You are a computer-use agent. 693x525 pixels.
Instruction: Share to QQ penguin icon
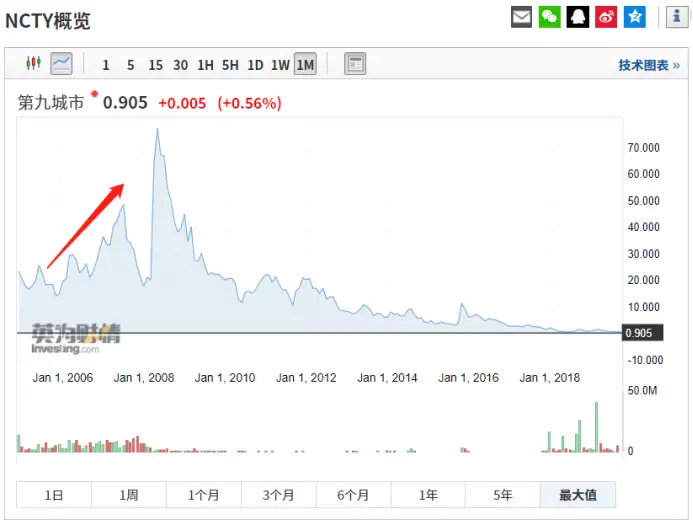[578, 17]
